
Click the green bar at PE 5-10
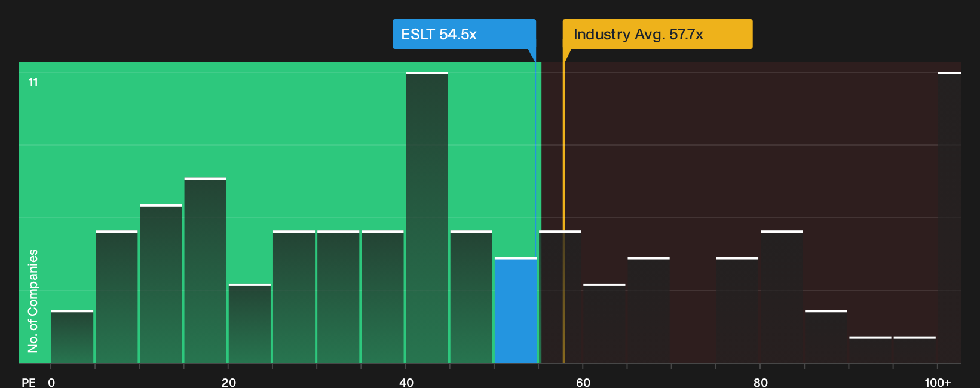point(117,297)
